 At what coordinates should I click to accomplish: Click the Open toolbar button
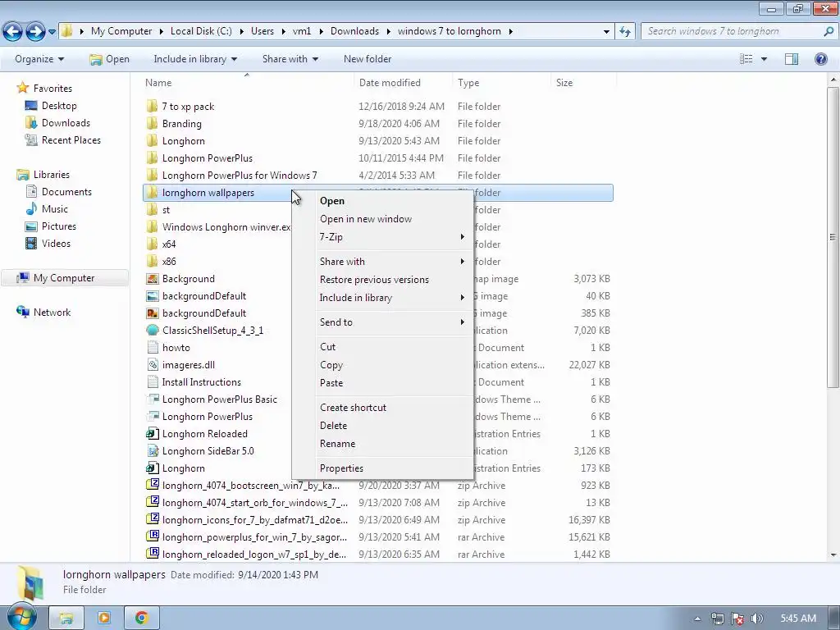(x=109, y=59)
